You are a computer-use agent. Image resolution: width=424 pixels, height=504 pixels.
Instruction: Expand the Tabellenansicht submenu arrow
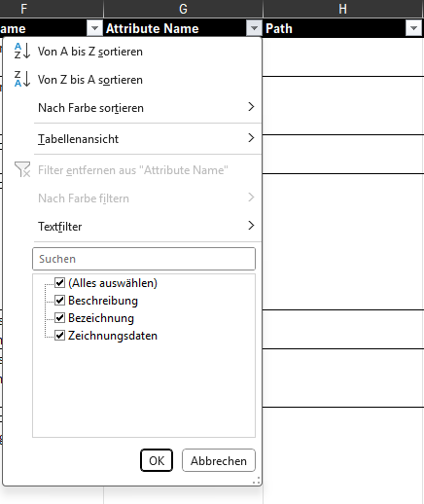point(251,138)
